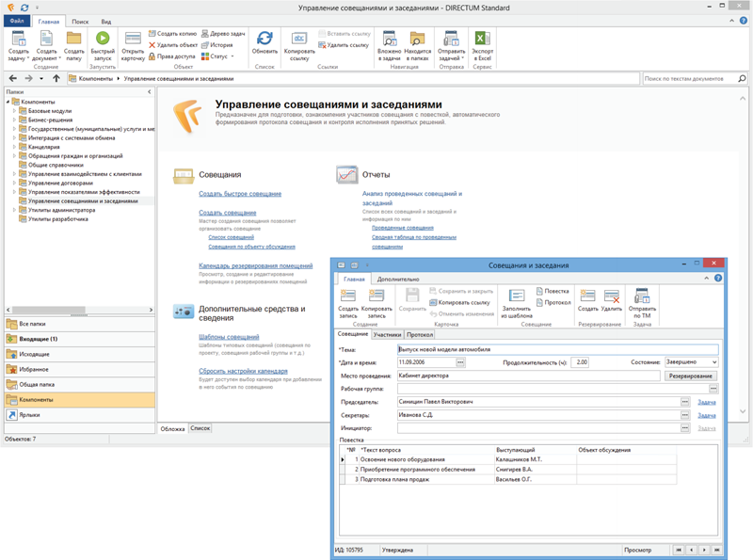Collapse the Папки panel chevron

coord(150,91)
